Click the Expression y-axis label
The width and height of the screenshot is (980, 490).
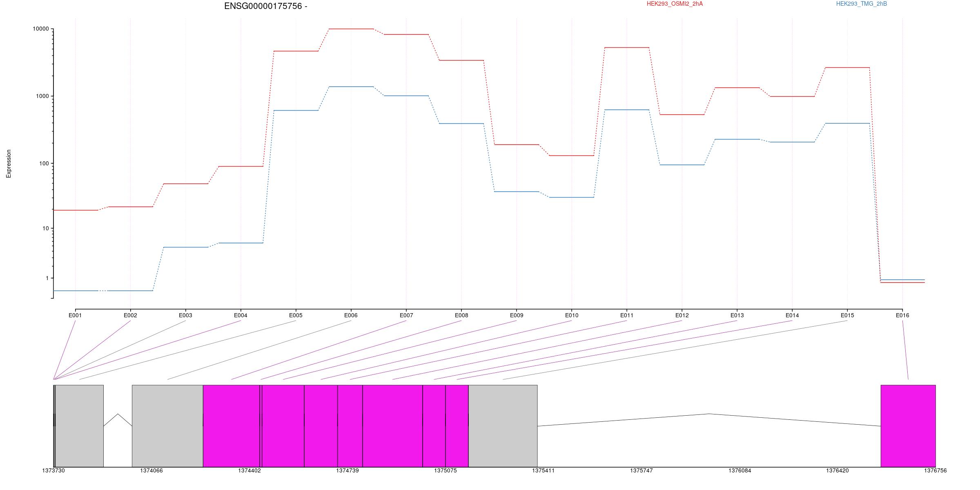click(x=9, y=164)
